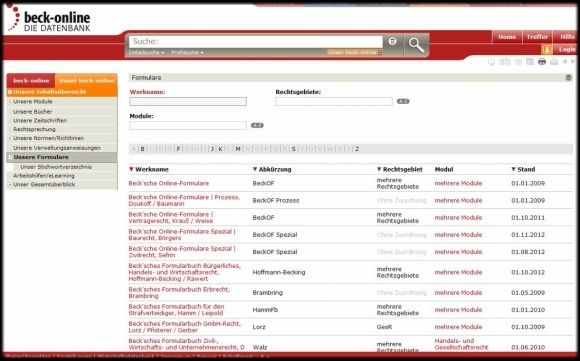Viewport: 580px width, 361px height.
Task: Filter by letter M in alphabet bar
Action: pos(238,149)
